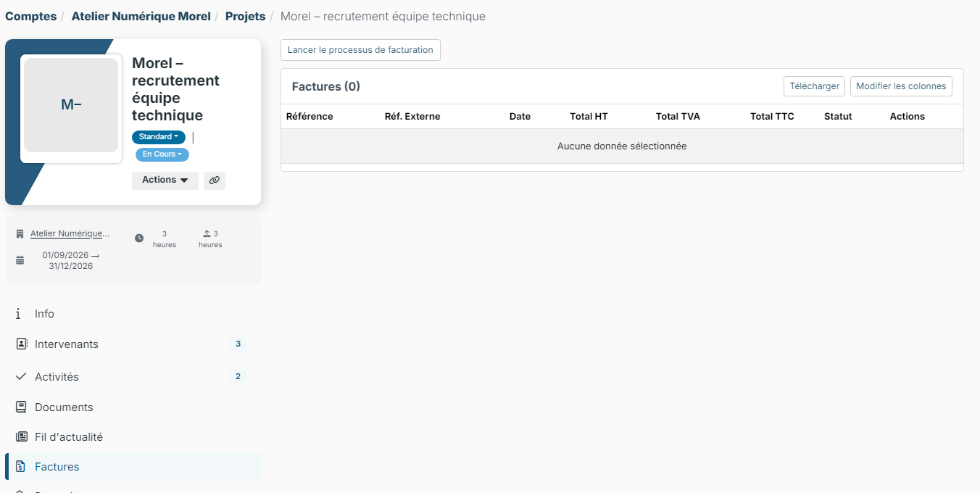Image resolution: width=980 pixels, height=493 pixels.
Task: Click the Aucune donnée sélectionnée message
Action: coord(622,146)
